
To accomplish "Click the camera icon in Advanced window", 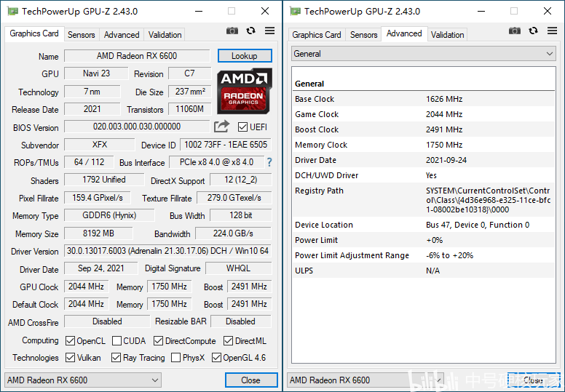I will [515, 31].
